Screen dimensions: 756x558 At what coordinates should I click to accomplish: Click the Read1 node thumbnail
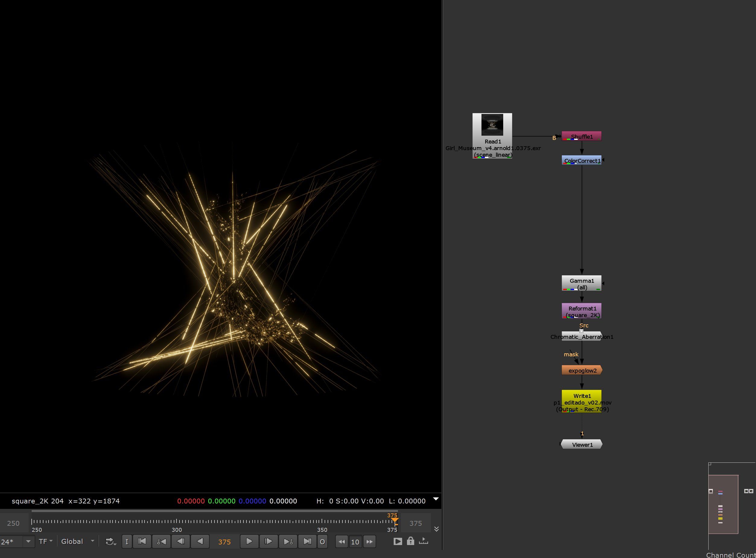click(x=492, y=125)
